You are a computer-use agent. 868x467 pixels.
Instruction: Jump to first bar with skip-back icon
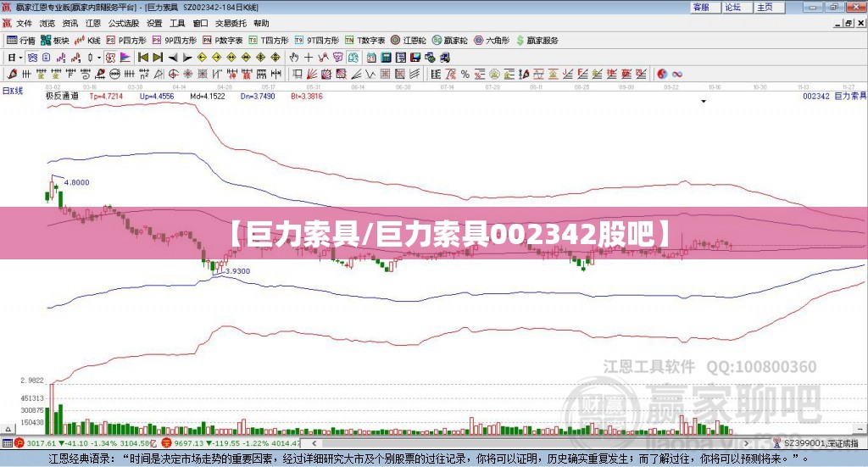pyautogui.click(x=142, y=58)
